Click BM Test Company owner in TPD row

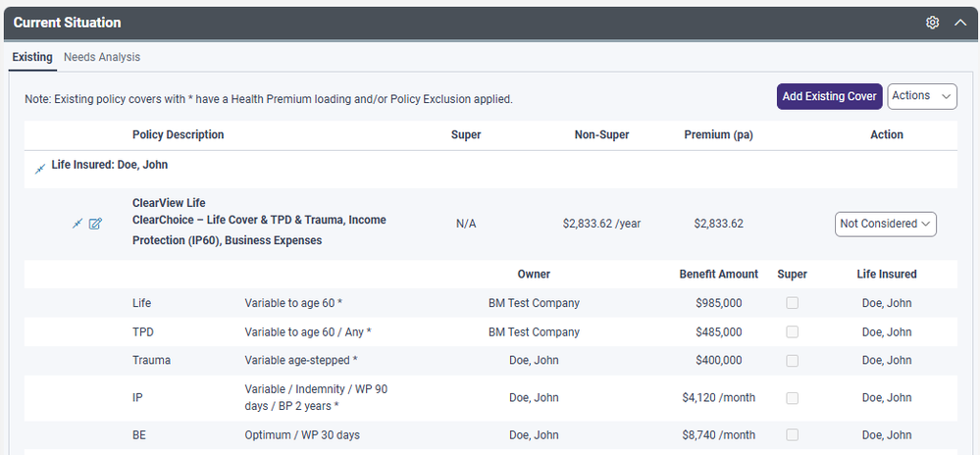(534, 332)
